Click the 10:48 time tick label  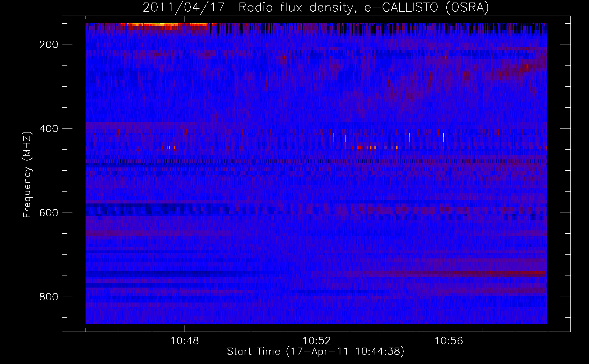click(x=185, y=341)
